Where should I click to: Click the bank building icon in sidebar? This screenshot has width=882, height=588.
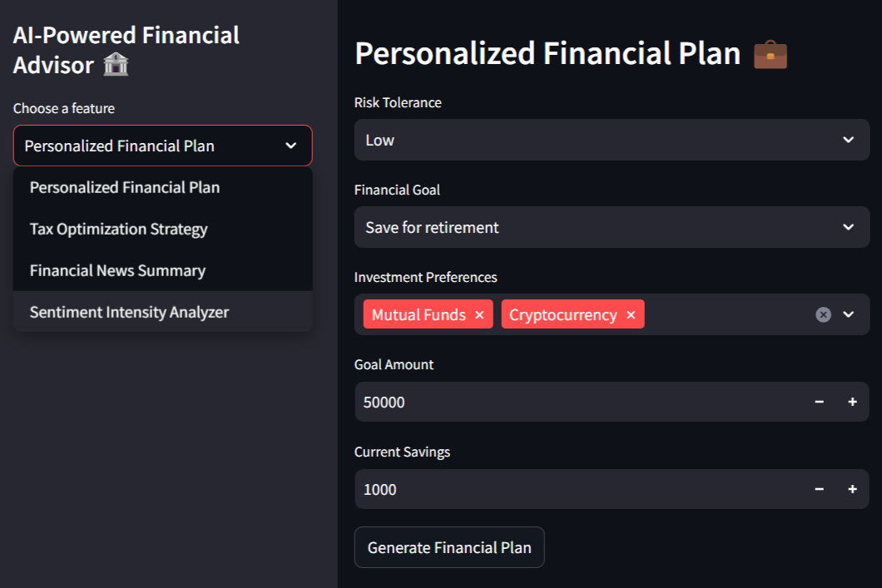tap(116, 66)
